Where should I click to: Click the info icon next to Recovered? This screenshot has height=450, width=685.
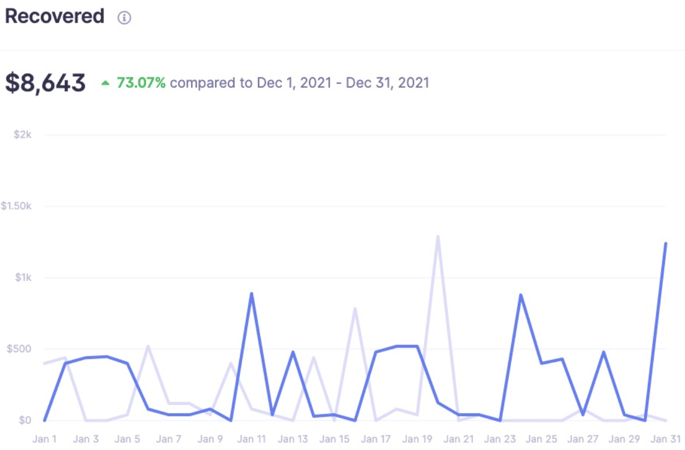(x=124, y=18)
